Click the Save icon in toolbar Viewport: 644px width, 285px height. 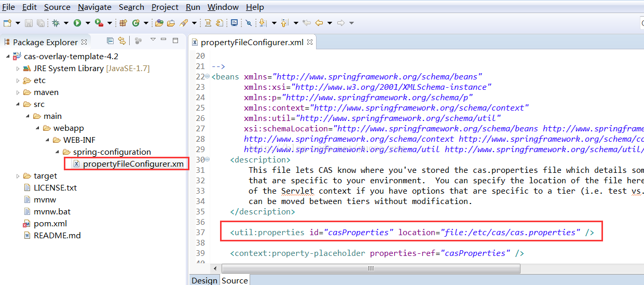(29, 23)
